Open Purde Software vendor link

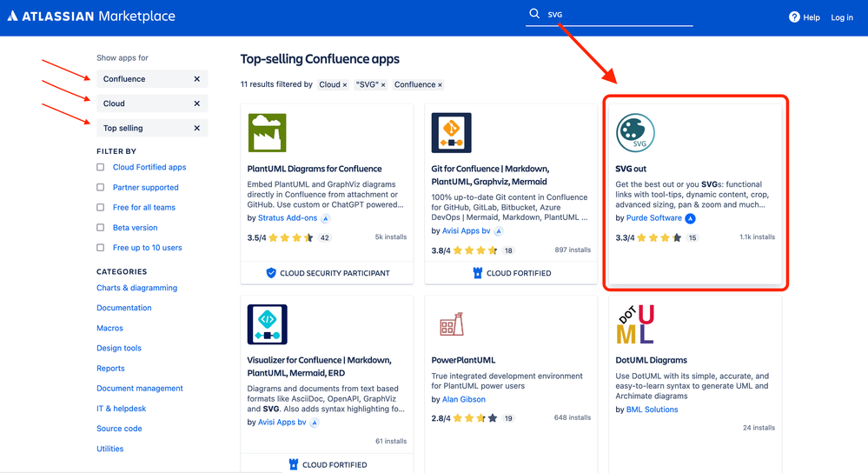click(x=653, y=218)
